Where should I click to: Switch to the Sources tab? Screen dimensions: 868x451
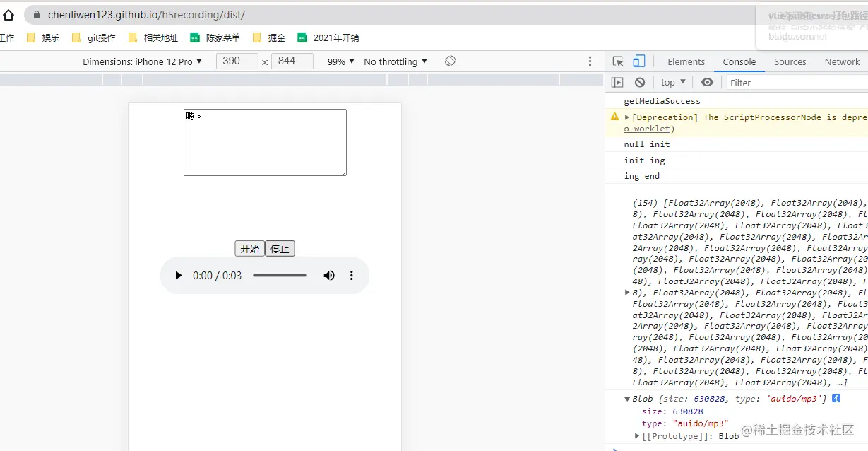tap(790, 61)
